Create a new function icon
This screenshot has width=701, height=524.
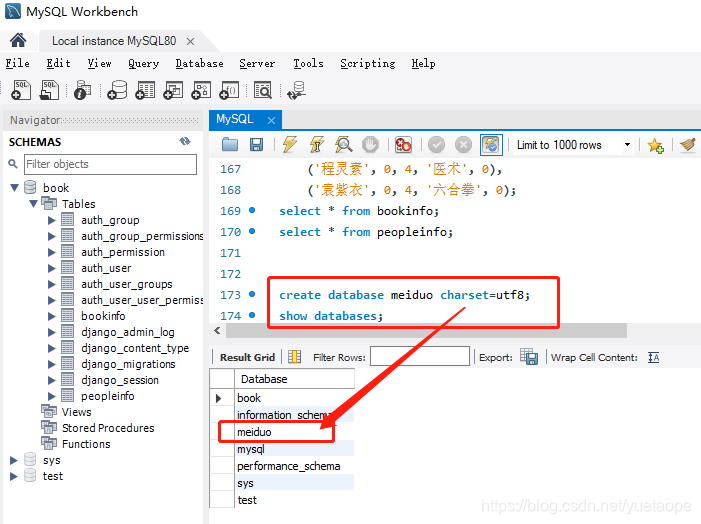click(229, 90)
